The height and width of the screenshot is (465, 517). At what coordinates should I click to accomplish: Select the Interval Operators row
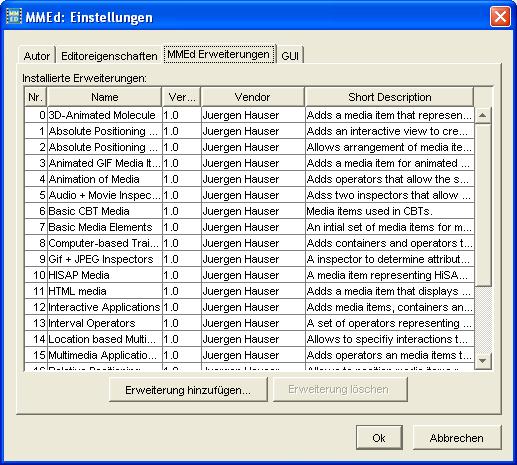[249, 323]
